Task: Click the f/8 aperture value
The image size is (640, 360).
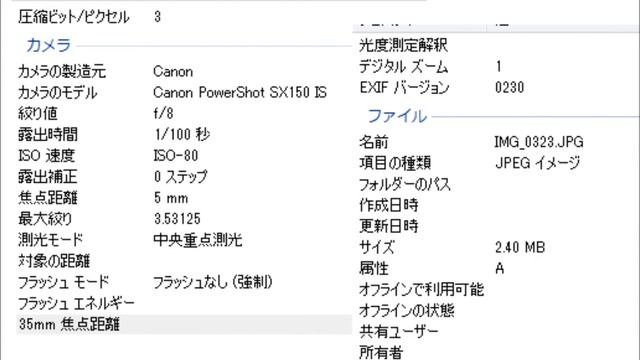Action: pyautogui.click(x=163, y=113)
